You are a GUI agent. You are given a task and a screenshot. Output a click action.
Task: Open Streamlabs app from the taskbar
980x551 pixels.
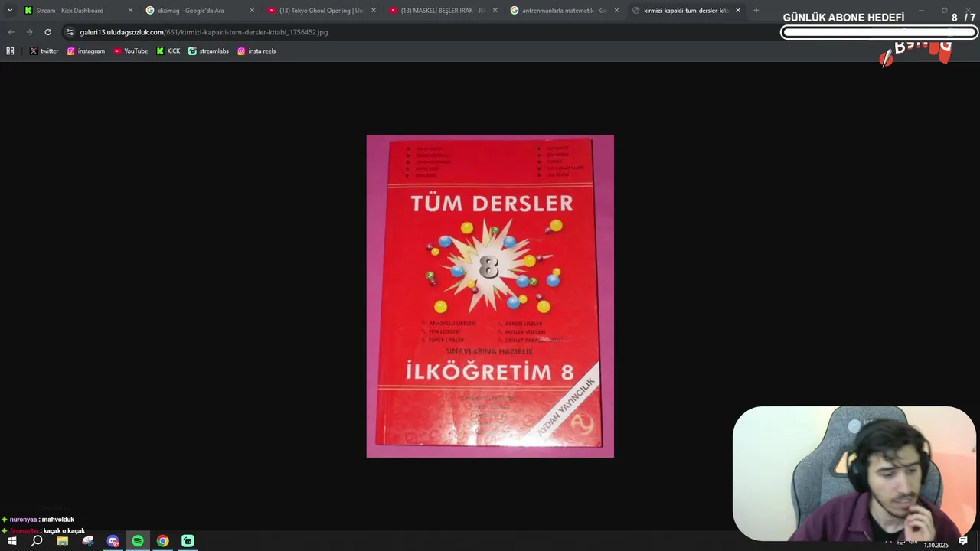pos(188,541)
